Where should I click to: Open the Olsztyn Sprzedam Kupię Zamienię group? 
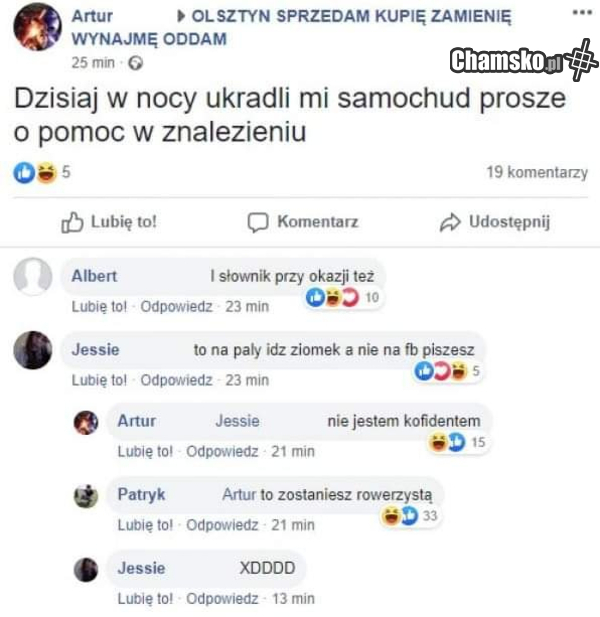point(291,28)
